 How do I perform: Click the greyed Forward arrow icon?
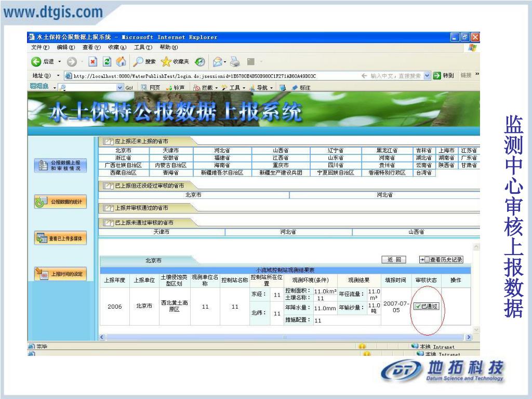(72, 62)
